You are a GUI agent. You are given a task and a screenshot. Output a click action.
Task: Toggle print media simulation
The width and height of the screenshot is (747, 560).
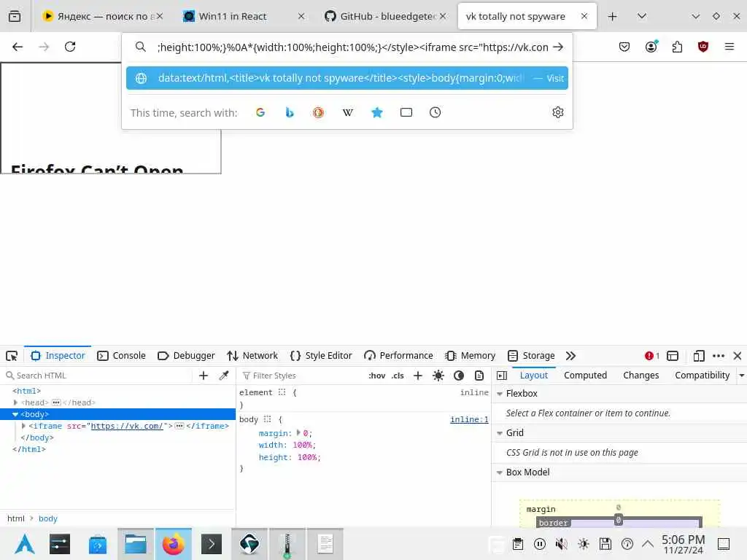pyautogui.click(x=479, y=376)
